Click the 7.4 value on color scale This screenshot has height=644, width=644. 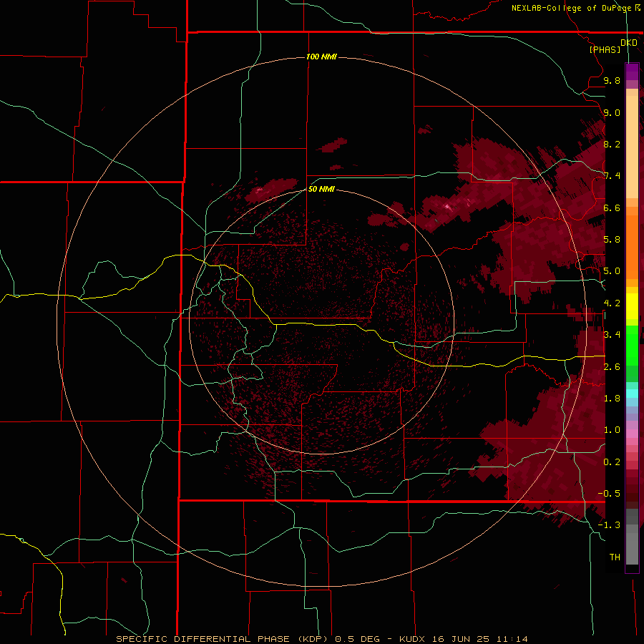612,176
